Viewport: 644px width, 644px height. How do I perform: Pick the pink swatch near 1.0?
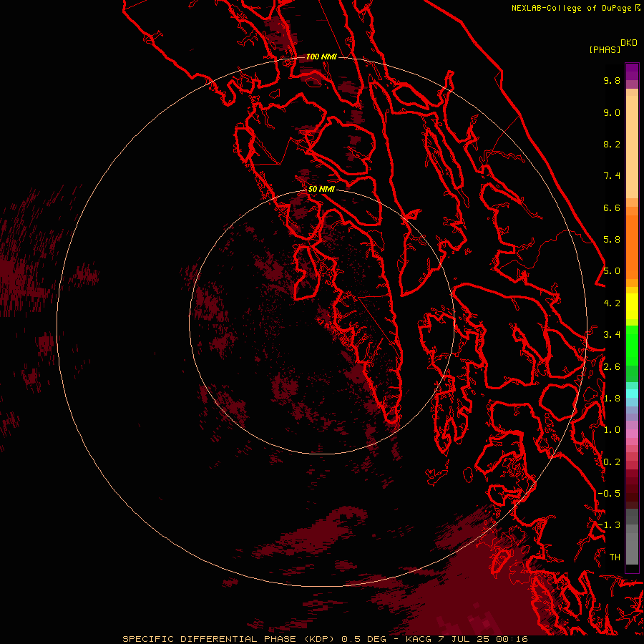pyautogui.click(x=632, y=434)
